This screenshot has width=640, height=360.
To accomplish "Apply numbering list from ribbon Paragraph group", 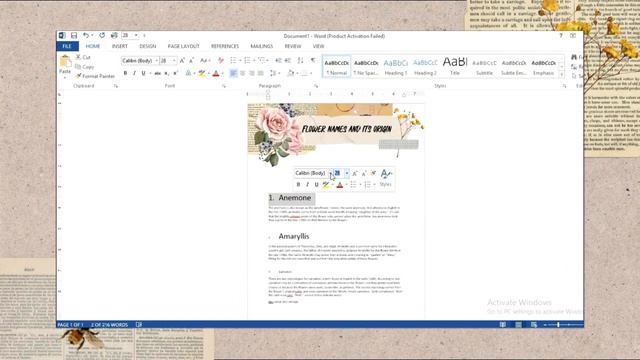I will pyautogui.click(x=247, y=60).
